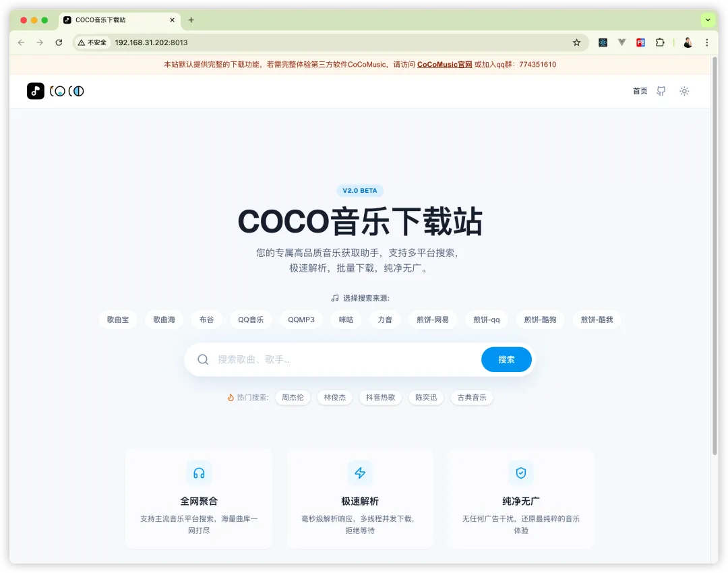Screen dimensions: 728x573
Task: Open the Vue devtools extension icon
Action: pos(621,42)
